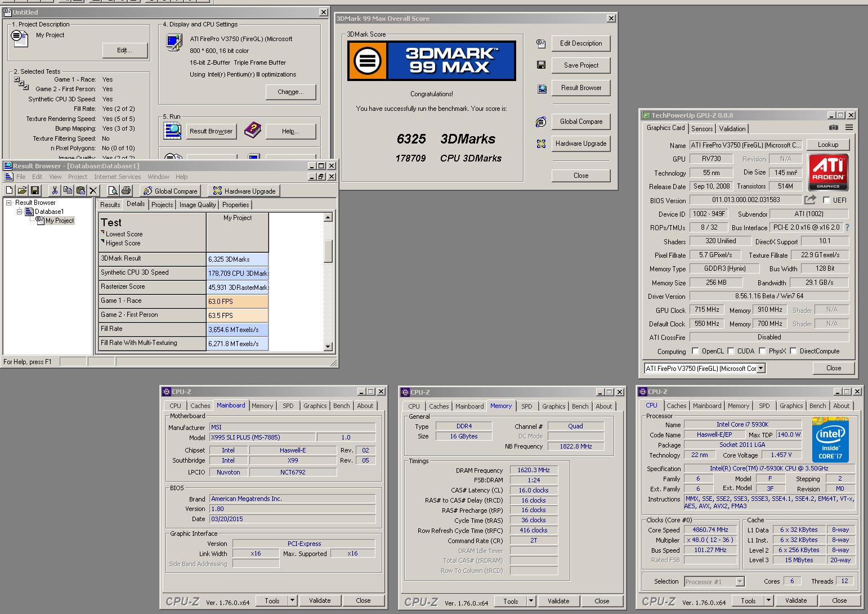868x614 pixels.
Task: Open Internet Services menu in Result Browser
Action: coord(117,177)
